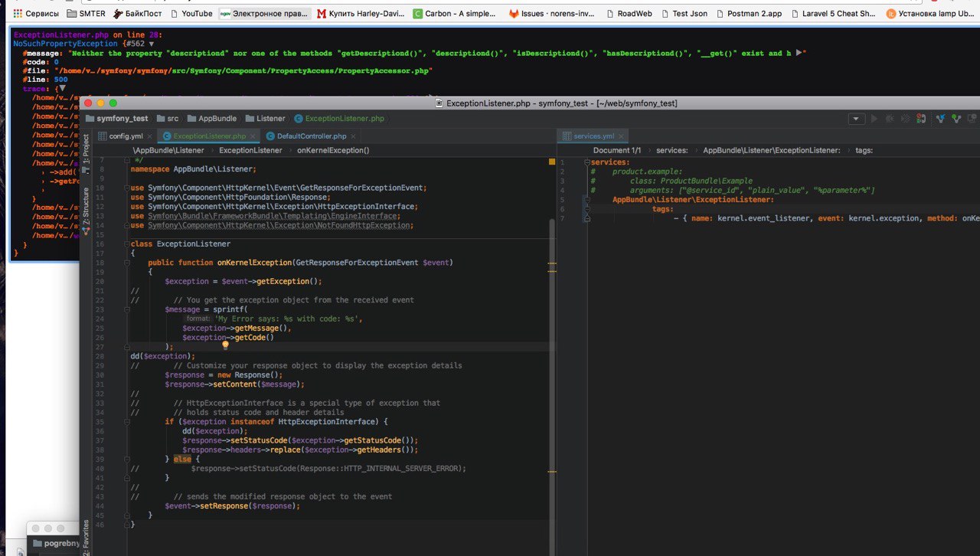Expand the truncated message arrow in dump
Screen dimensions: 980x556
point(799,54)
